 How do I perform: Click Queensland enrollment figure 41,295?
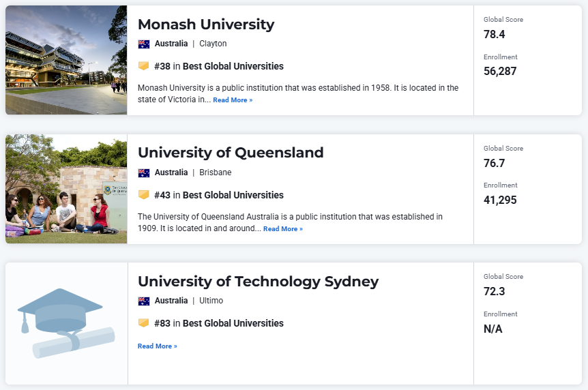pyautogui.click(x=500, y=200)
